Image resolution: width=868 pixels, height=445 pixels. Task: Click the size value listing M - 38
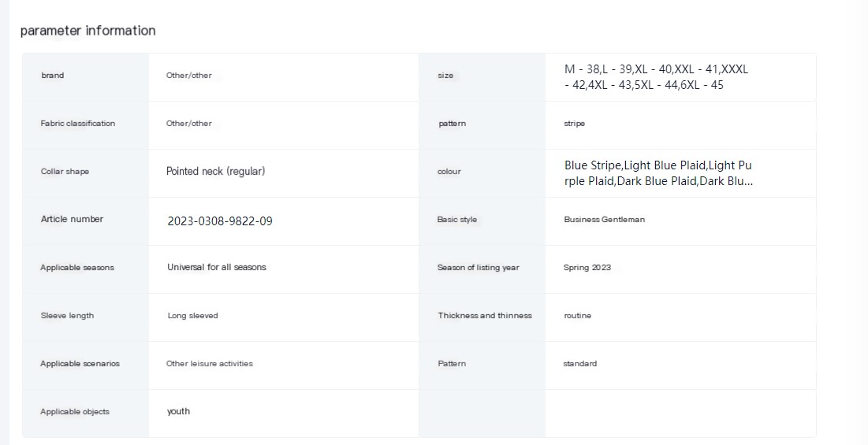click(x=656, y=77)
